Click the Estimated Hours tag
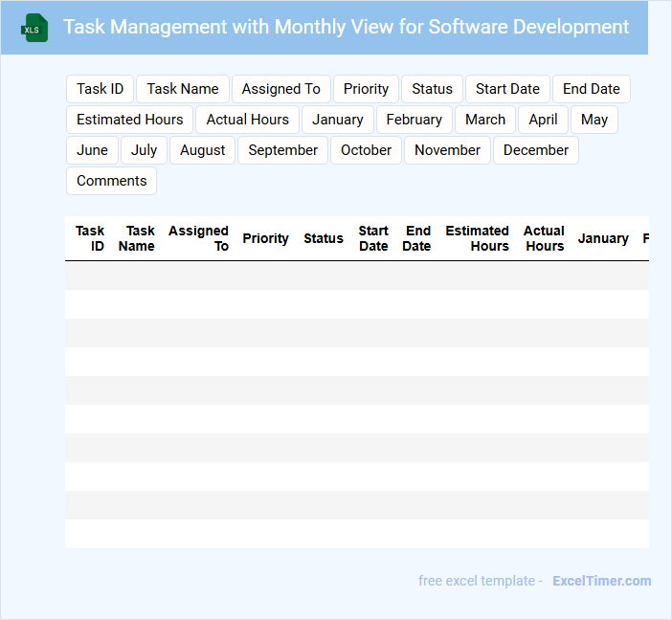 click(130, 120)
